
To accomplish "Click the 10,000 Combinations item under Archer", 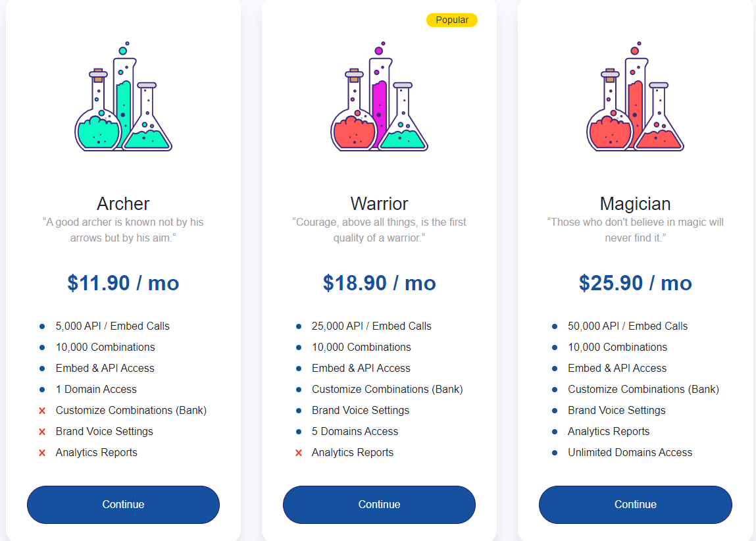I will (x=105, y=347).
